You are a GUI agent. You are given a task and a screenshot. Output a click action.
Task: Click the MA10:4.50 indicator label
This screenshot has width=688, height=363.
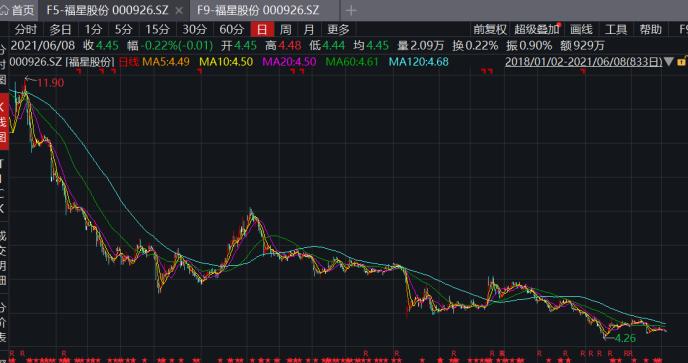[226, 62]
